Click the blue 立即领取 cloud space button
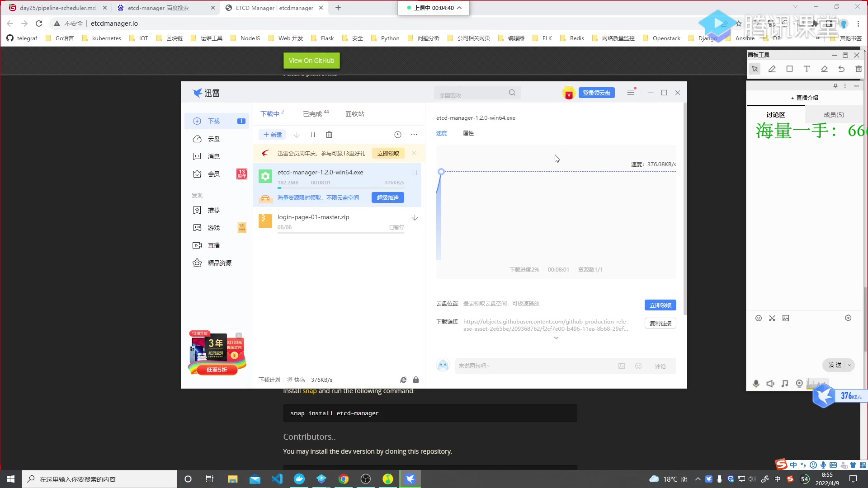The image size is (868, 488). click(660, 305)
